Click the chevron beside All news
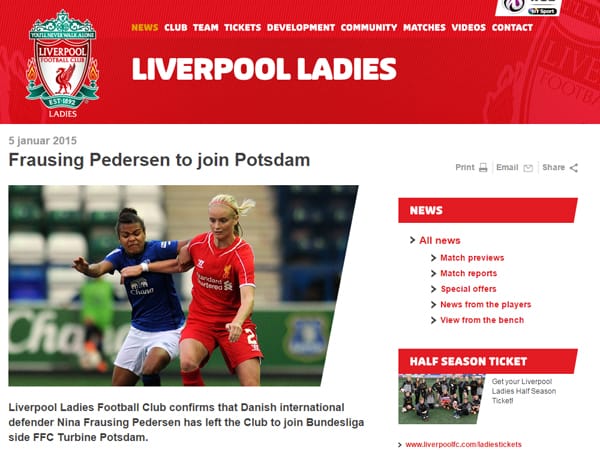 [412, 240]
